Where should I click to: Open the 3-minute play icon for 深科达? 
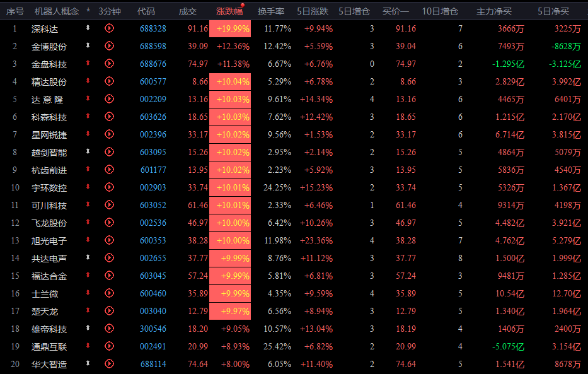click(109, 28)
